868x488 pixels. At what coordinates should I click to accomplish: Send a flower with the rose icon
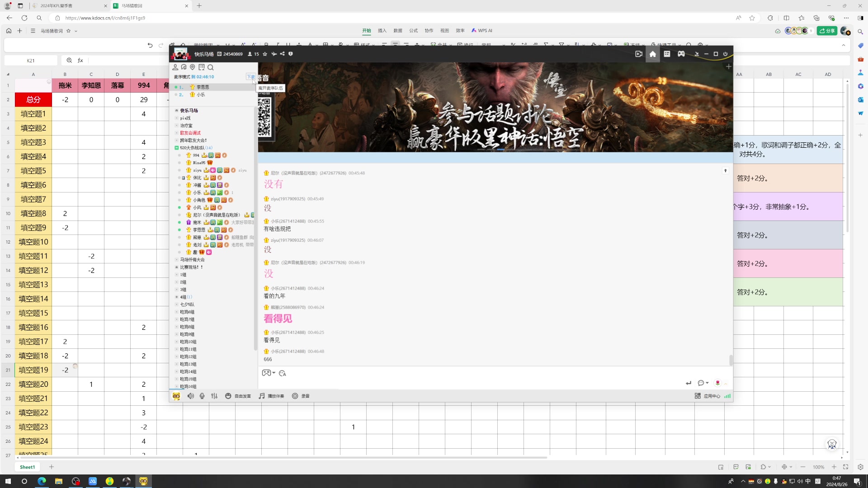(717, 383)
